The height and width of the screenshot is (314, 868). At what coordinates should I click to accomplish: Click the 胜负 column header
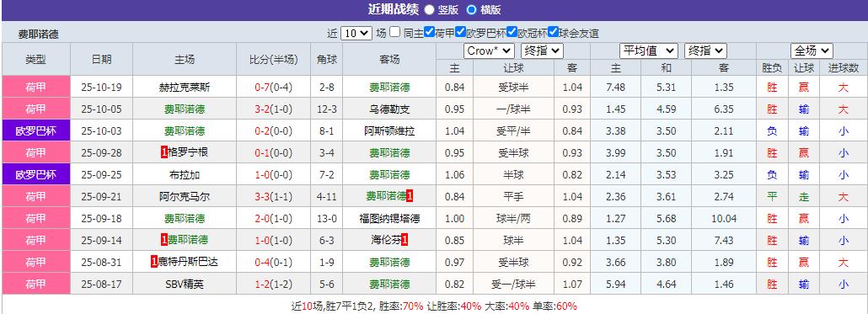click(772, 68)
